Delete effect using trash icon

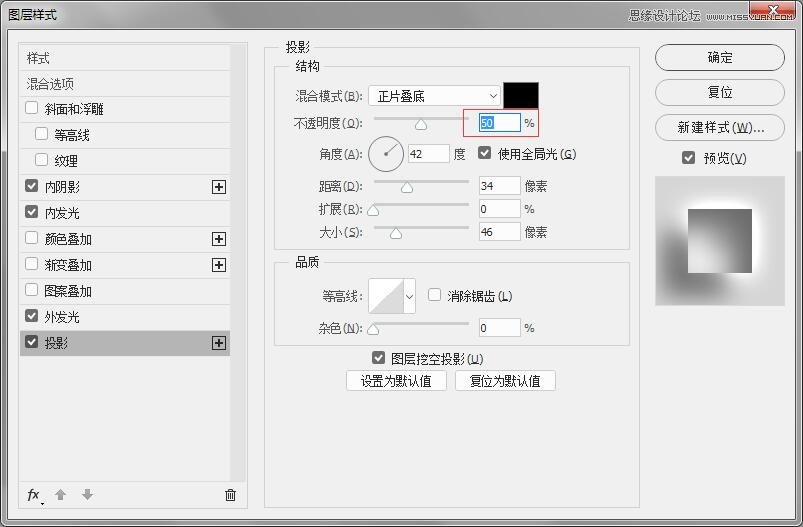pyautogui.click(x=230, y=495)
